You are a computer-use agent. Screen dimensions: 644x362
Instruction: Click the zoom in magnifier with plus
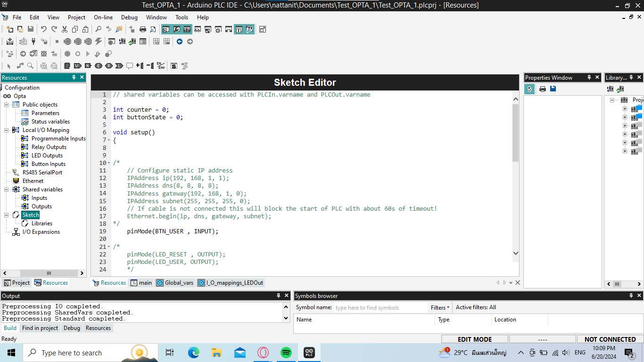(44, 66)
